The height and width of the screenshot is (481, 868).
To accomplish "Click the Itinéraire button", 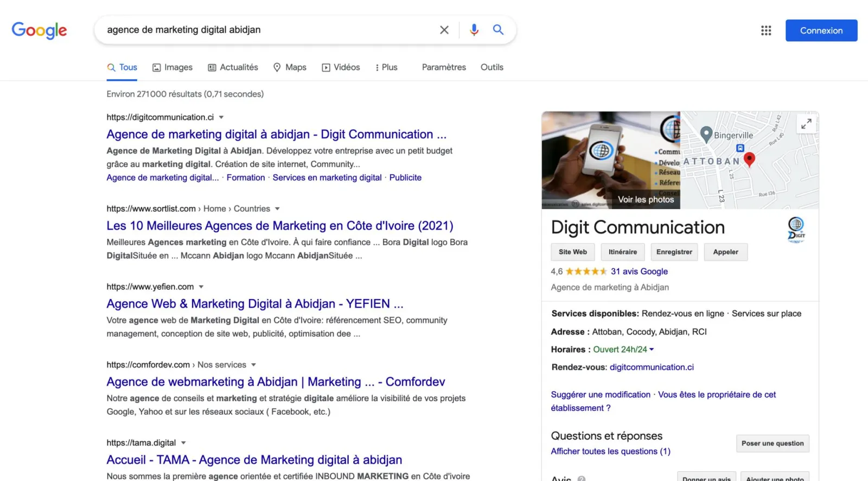I will coord(623,252).
